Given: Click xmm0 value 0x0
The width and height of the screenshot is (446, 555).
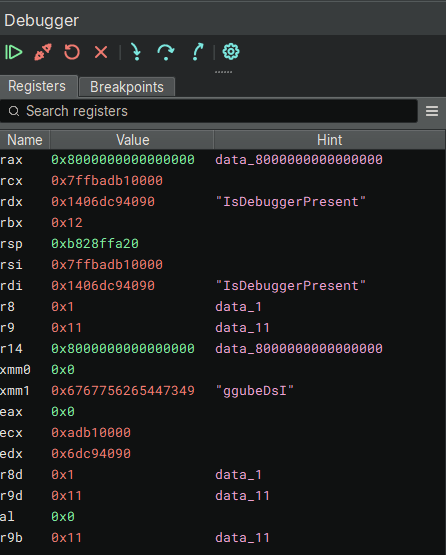Looking at the screenshot, I should (x=63, y=370).
